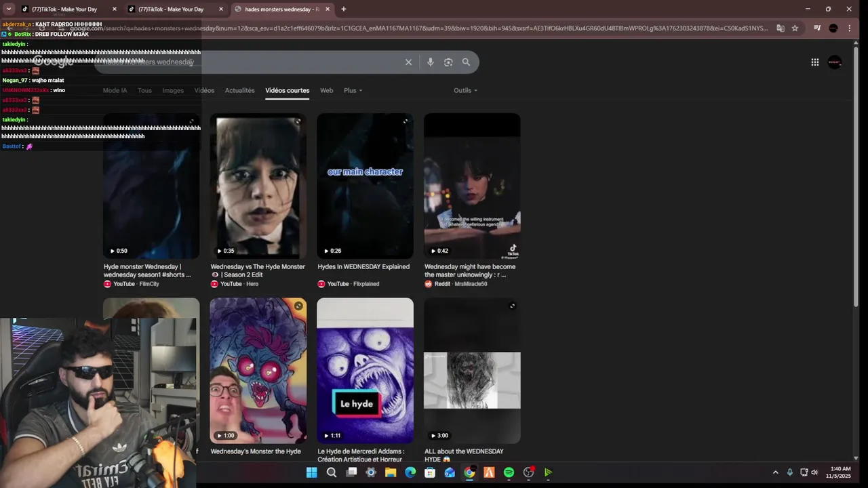Click the 'Reddit · MrsMiracle50' source label
Image resolution: width=868 pixels, height=488 pixels.
(456, 284)
